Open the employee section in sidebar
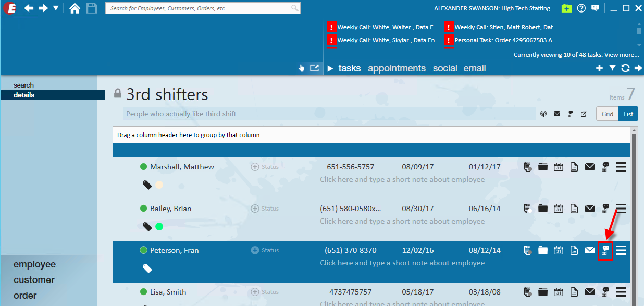644x306 pixels. click(x=34, y=264)
